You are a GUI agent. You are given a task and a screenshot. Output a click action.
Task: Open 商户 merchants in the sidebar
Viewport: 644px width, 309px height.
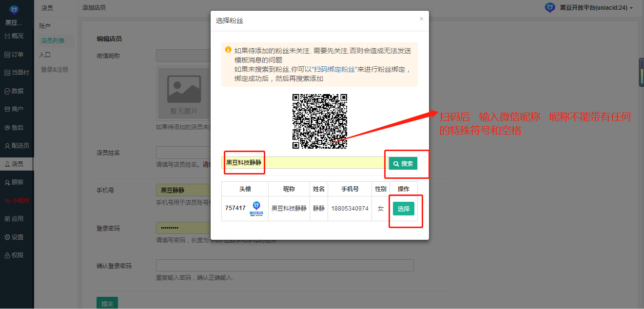[x=14, y=109]
